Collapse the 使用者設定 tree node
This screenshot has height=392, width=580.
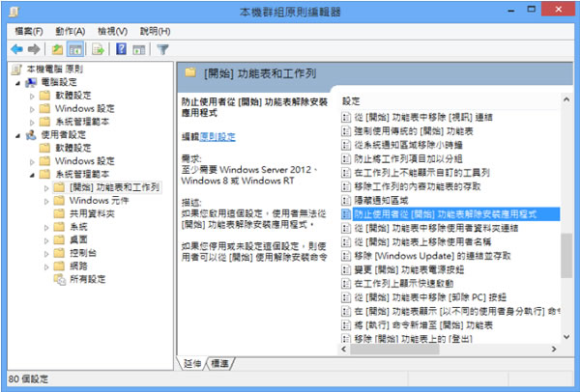coord(17,136)
